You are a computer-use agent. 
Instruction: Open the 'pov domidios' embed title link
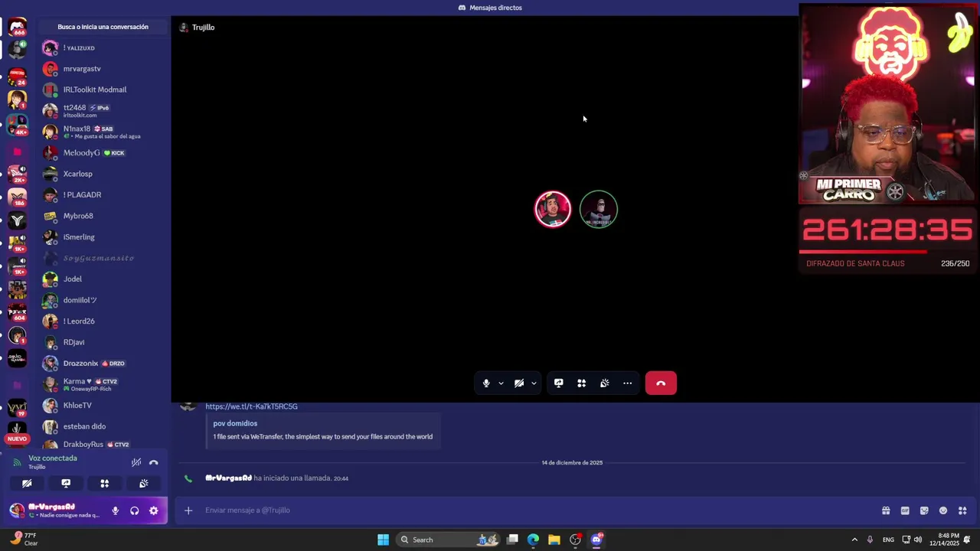(x=235, y=423)
